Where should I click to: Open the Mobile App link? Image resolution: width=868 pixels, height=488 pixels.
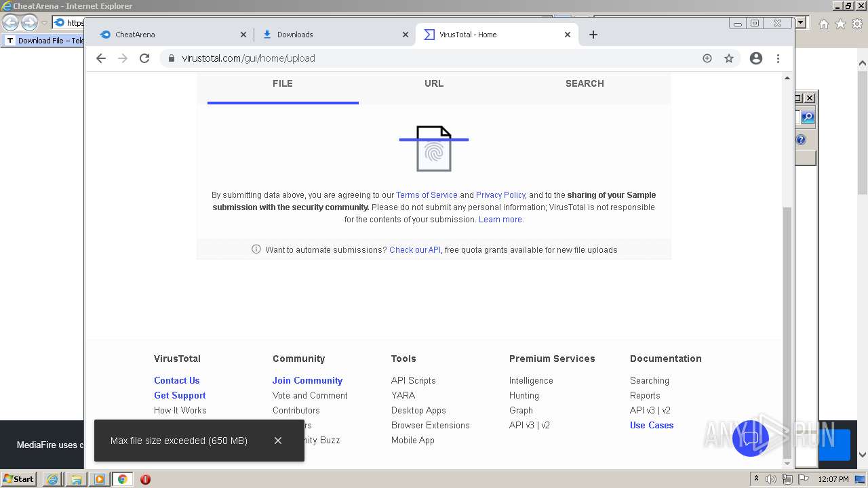coord(413,440)
